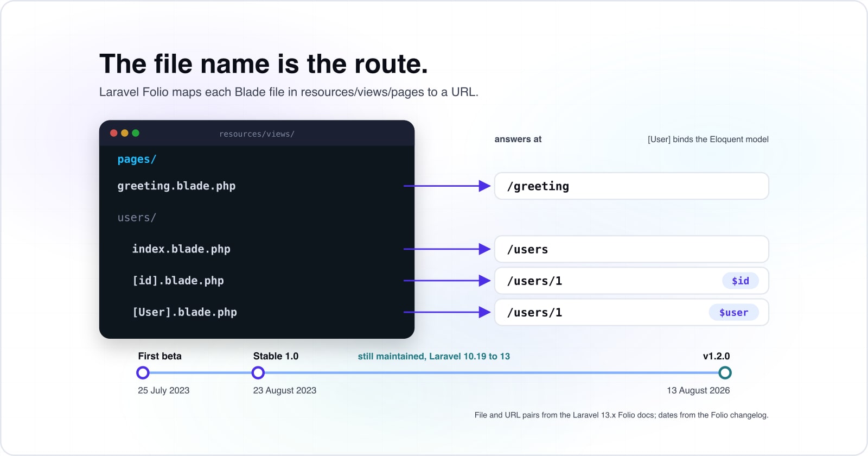This screenshot has height=456, width=868.
Task: Click the footnote about Folio docs sources
Action: coord(622,415)
